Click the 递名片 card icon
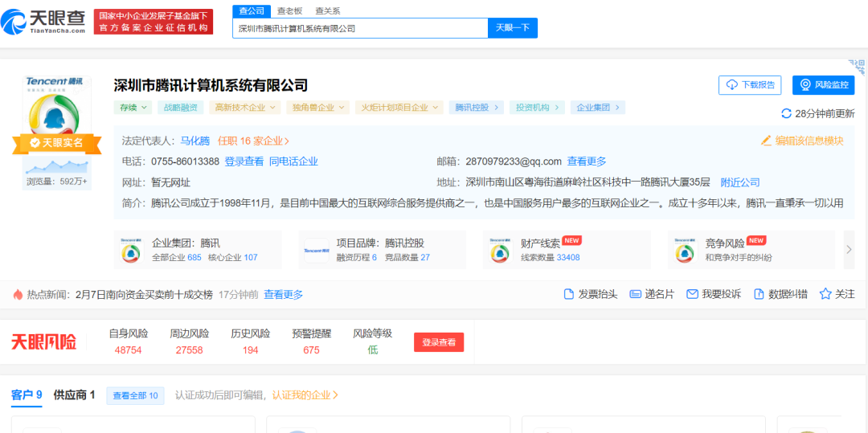This screenshot has height=433, width=868. click(636, 294)
